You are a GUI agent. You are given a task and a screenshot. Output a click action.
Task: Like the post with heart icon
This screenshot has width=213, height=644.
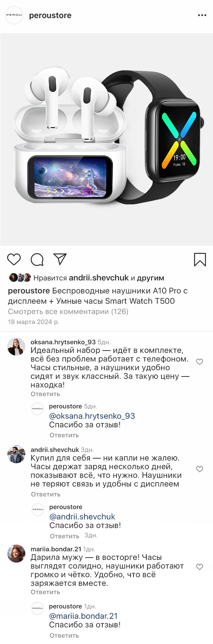14,259
